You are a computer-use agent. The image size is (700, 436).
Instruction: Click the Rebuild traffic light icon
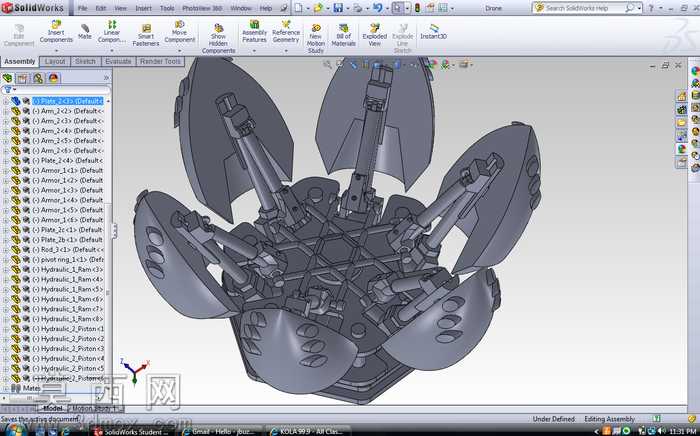(x=417, y=8)
